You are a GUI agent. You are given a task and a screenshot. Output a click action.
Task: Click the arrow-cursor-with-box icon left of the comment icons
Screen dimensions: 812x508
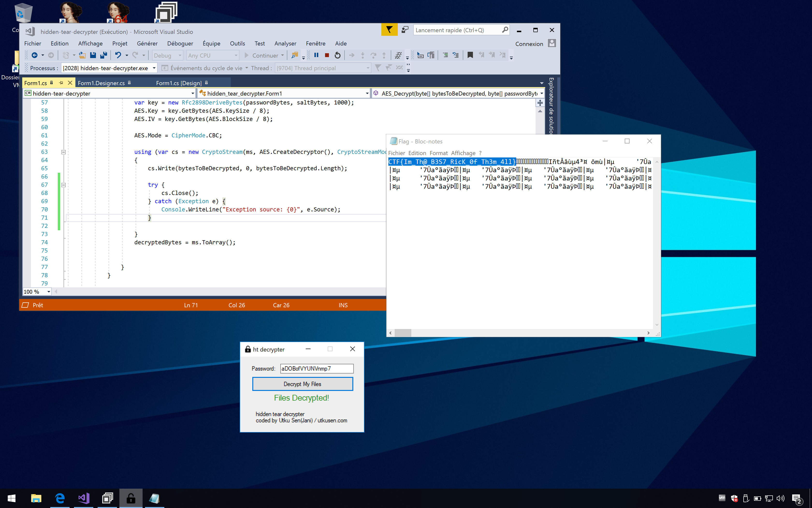pyautogui.click(x=420, y=55)
